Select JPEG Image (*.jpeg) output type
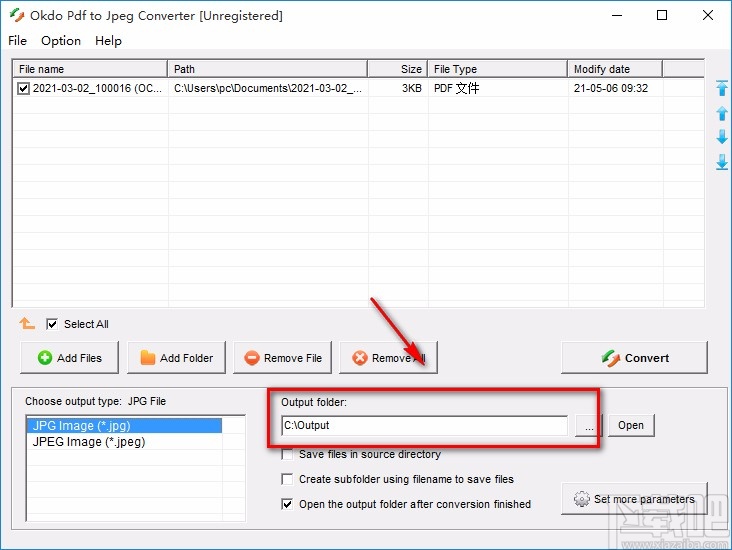 coord(124,442)
